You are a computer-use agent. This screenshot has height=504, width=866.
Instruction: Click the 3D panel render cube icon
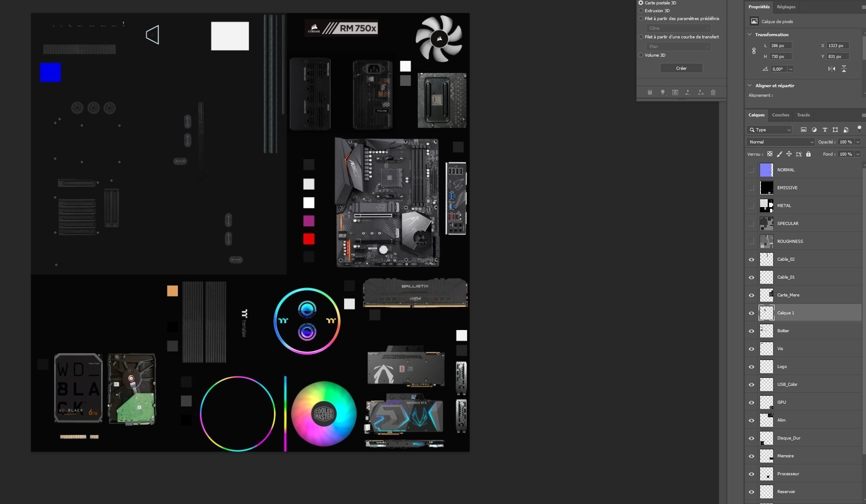pos(675,92)
